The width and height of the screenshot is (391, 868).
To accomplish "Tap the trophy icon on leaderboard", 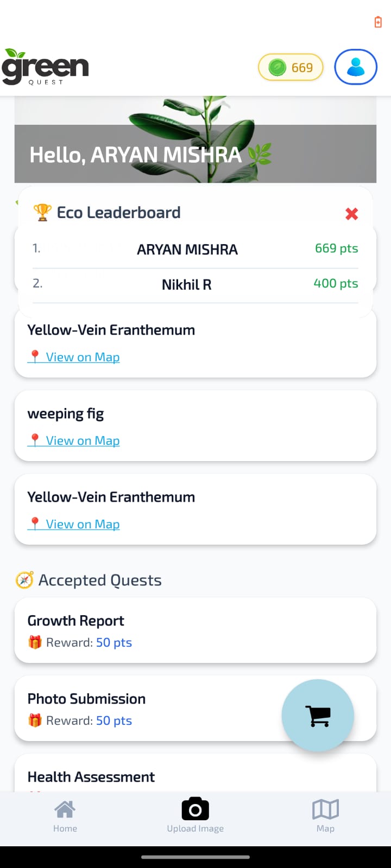I will click(x=42, y=212).
